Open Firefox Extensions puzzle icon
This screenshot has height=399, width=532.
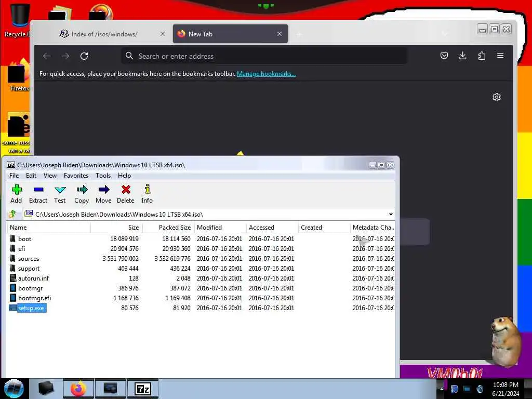[482, 56]
